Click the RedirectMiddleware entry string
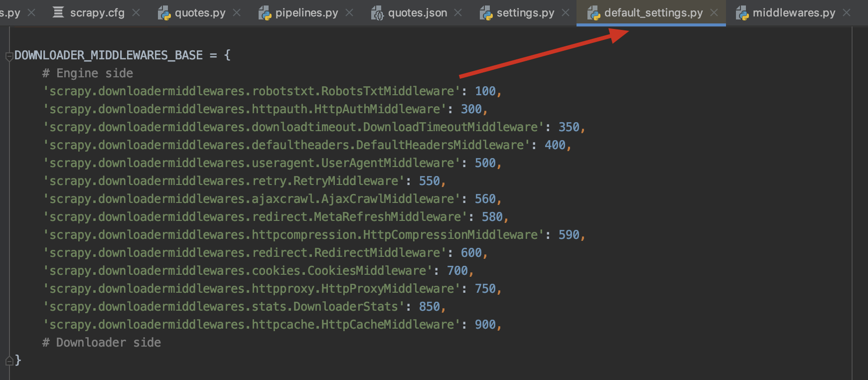Screen dimensions: 868x380 (x=245, y=253)
